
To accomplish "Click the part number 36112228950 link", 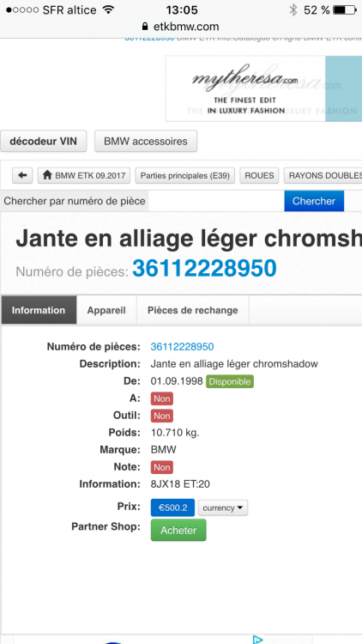I will (x=182, y=347).
